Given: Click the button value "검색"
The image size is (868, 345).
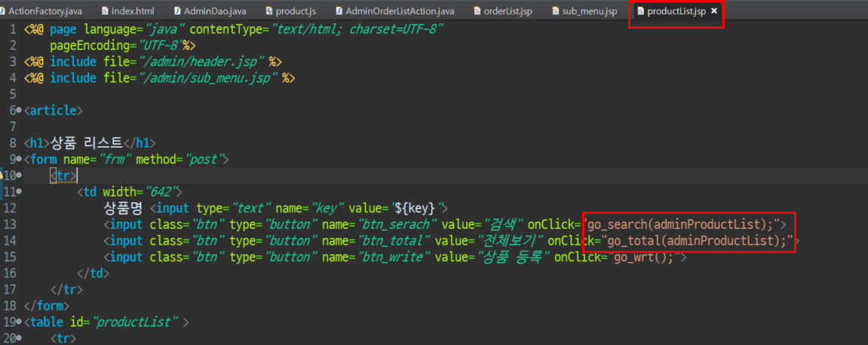Looking at the screenshot, I should tap(505, 224).
